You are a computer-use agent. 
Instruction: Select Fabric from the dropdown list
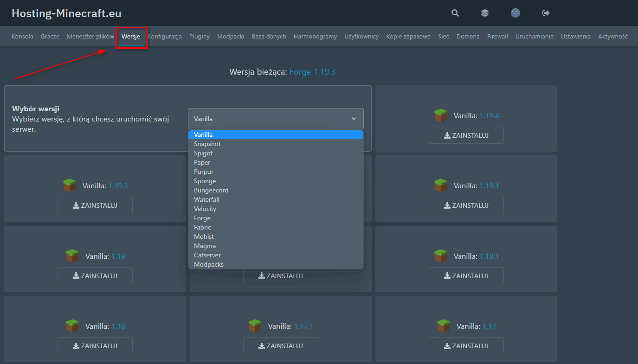[276, 227]
